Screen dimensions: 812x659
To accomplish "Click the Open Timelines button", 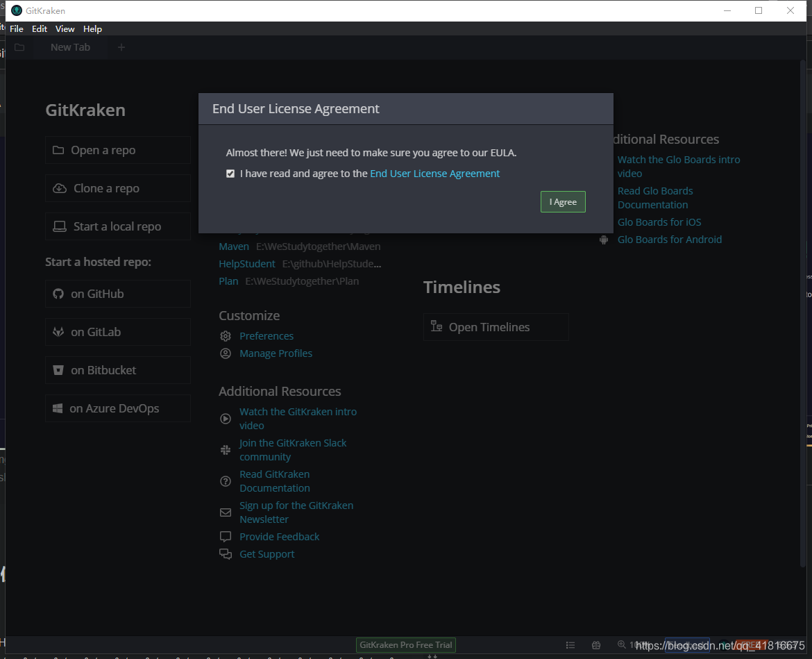I will (496, 327).
